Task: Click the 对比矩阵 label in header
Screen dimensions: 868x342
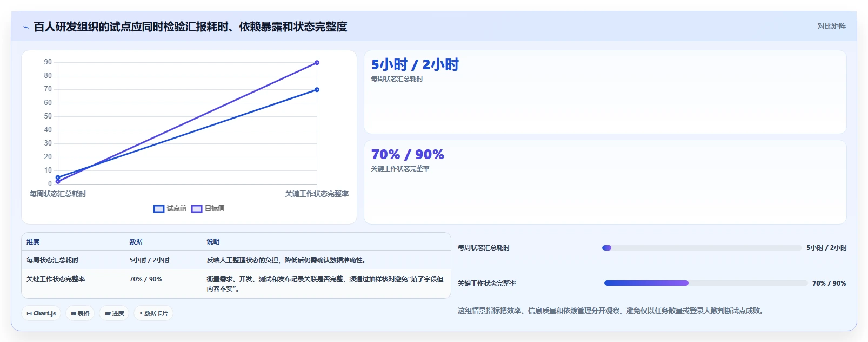Action: coord(831,26)
